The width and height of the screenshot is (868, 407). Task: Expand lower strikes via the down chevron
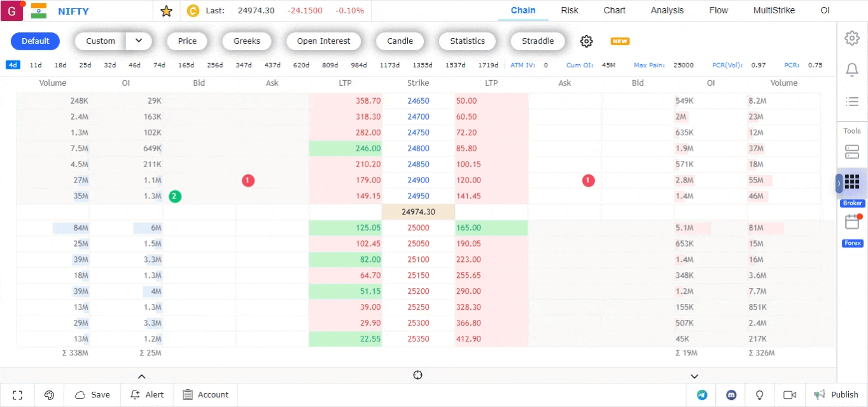pyautogui.click(x=694, y=376)
